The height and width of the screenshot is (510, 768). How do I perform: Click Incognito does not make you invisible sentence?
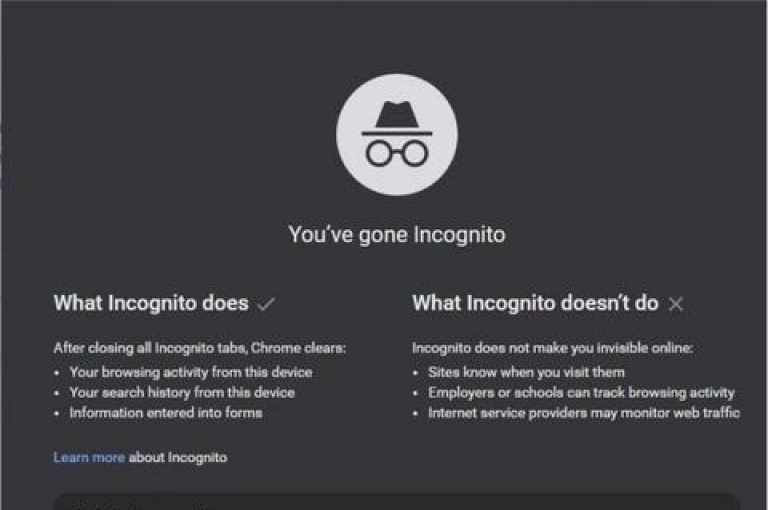(552, 348)
